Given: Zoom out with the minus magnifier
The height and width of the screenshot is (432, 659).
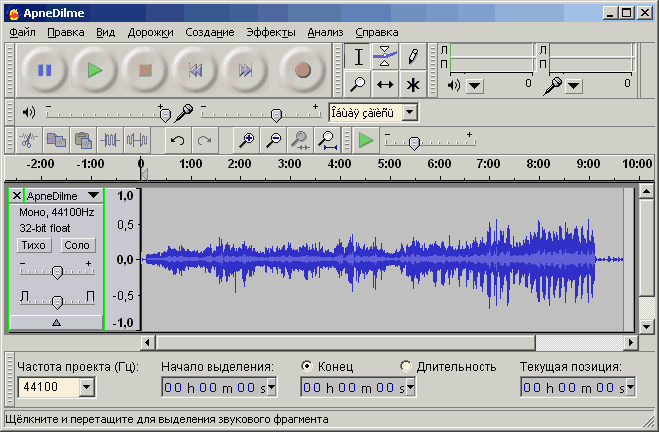Looking at the screenshot, I should click(274, 140).
